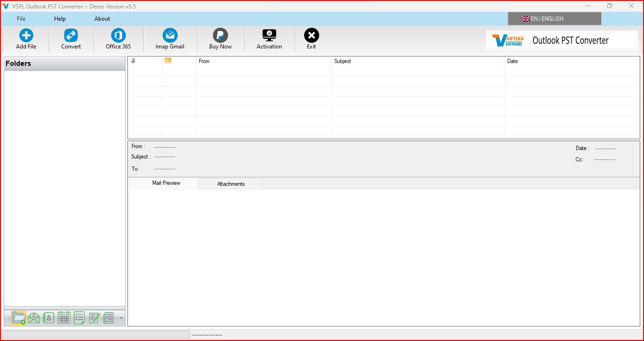Click the Folders panel header
Image resolution: width=644 pixels, height=341 pixels.
click(x=65, y=63)
